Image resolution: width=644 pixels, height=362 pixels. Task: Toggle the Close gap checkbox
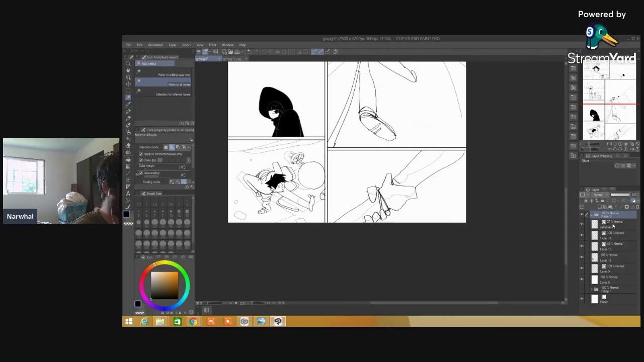pos(141,160)
